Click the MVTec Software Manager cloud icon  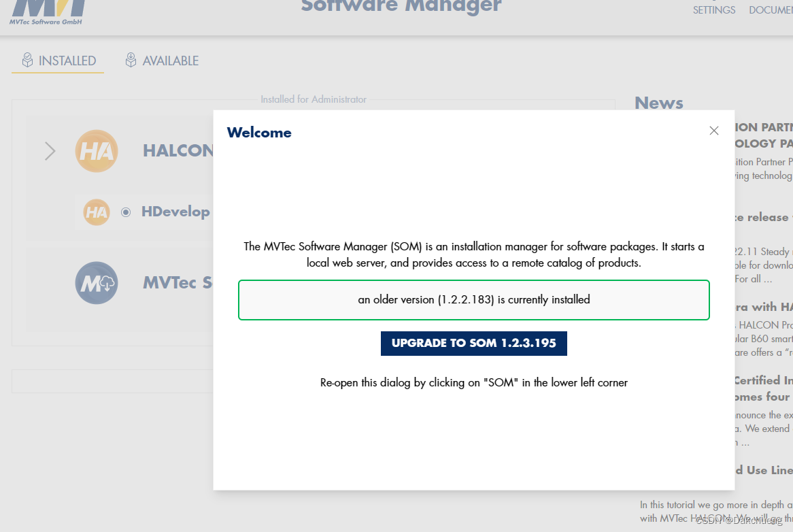97,283
